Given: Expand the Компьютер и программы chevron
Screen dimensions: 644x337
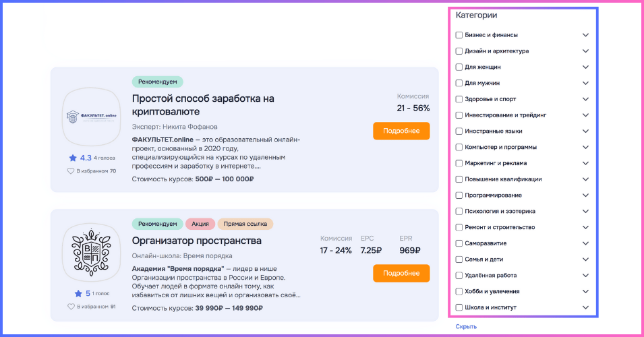Looking at the screenshot, I should pos(586,148).
